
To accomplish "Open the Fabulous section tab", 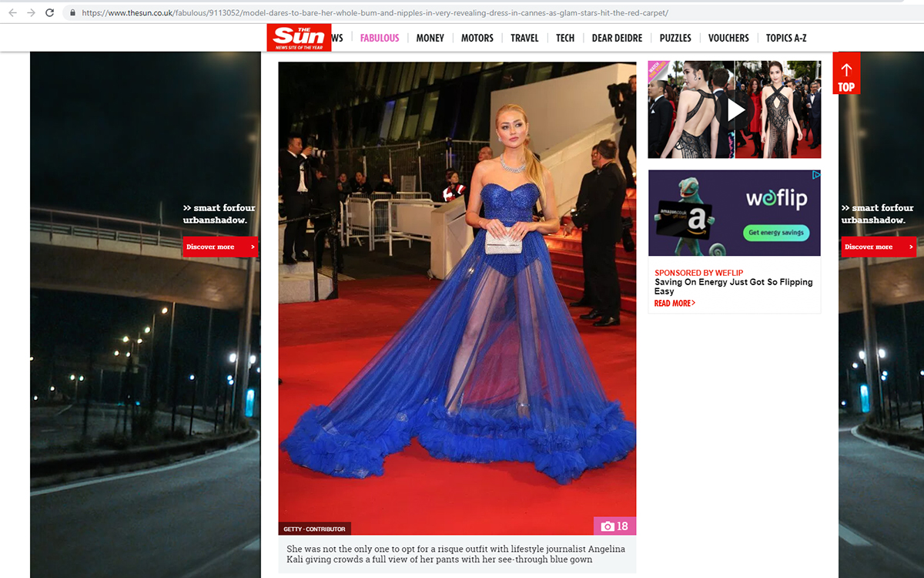I will click(x=380, y=38).
